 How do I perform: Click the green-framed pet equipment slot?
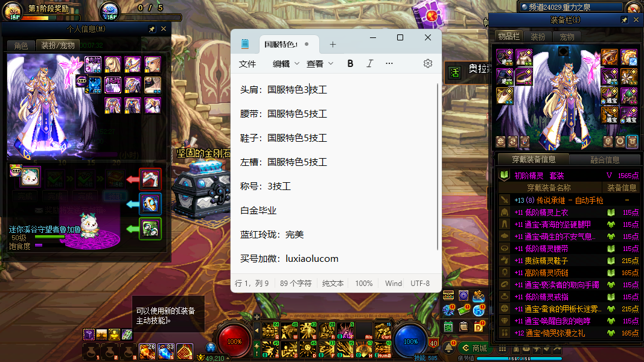pyautogui.click(x=150, y=228)
